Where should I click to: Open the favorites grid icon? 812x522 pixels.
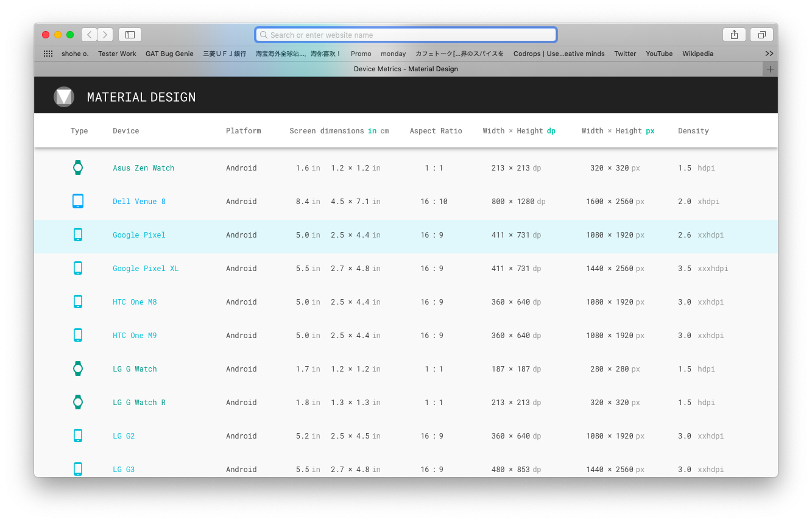48,54
